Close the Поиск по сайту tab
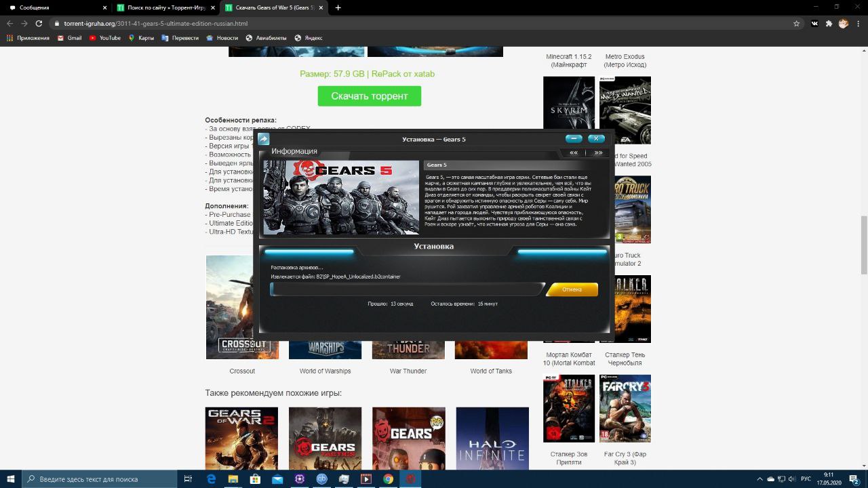Screen dimensions: 868x488 213,7
